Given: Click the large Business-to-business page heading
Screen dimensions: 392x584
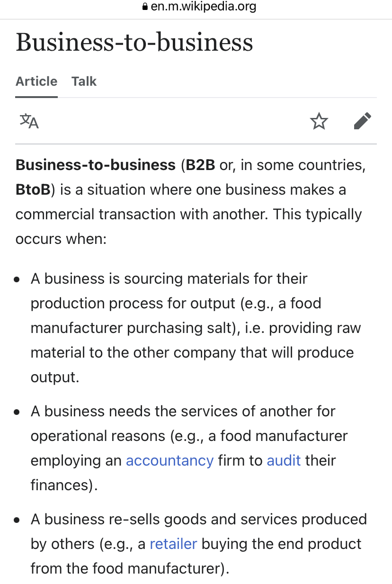Looking at the screenshot, I should point(134,43).
